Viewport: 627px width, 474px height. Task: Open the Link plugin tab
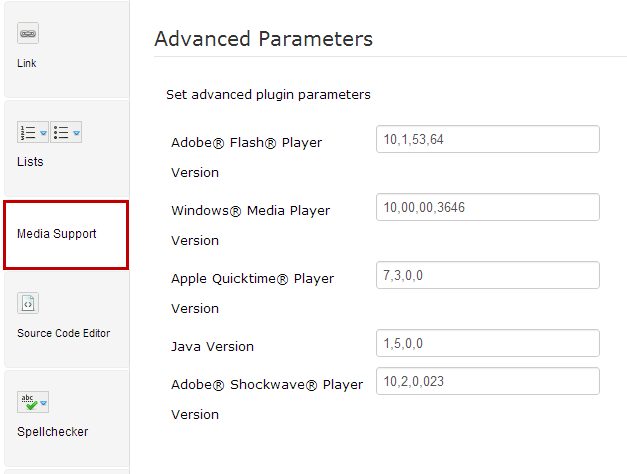click(x=26, y=63)
